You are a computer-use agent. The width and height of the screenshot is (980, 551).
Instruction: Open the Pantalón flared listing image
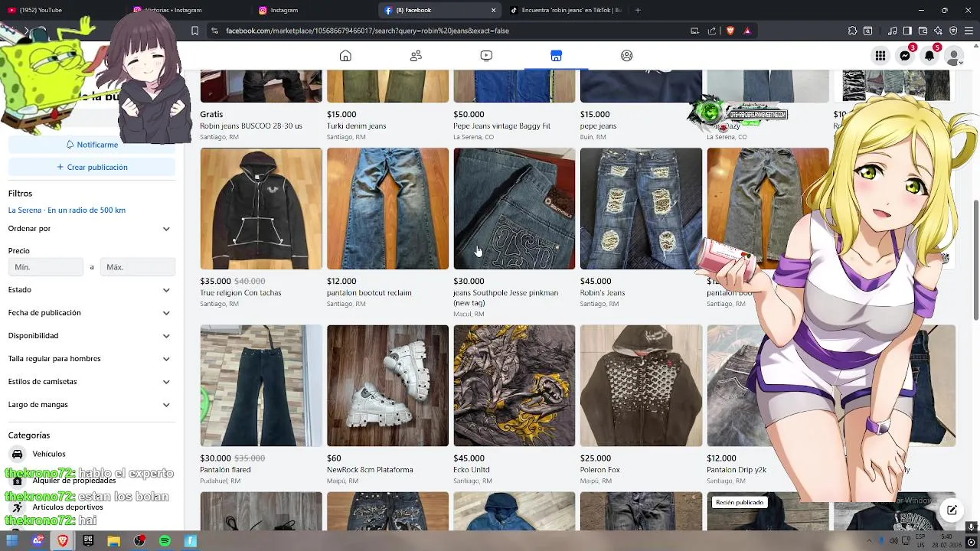click(x=261, y=386)
